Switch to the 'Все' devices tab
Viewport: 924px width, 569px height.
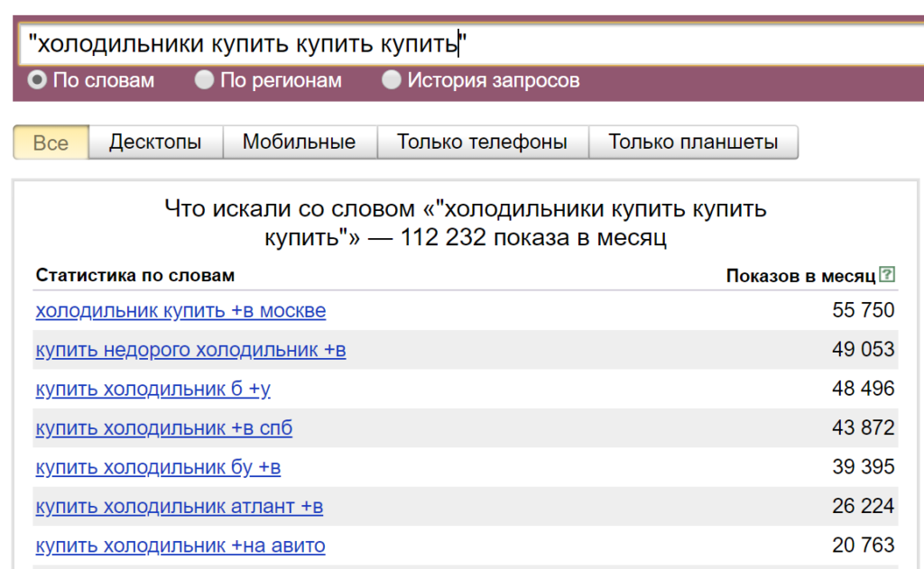pyautogui.click(x=51, y=142)
